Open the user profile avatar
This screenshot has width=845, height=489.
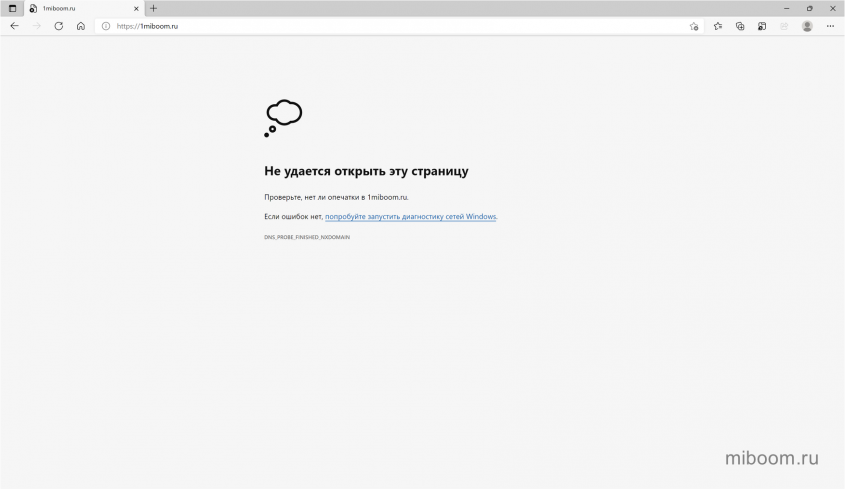click(807, 26)
